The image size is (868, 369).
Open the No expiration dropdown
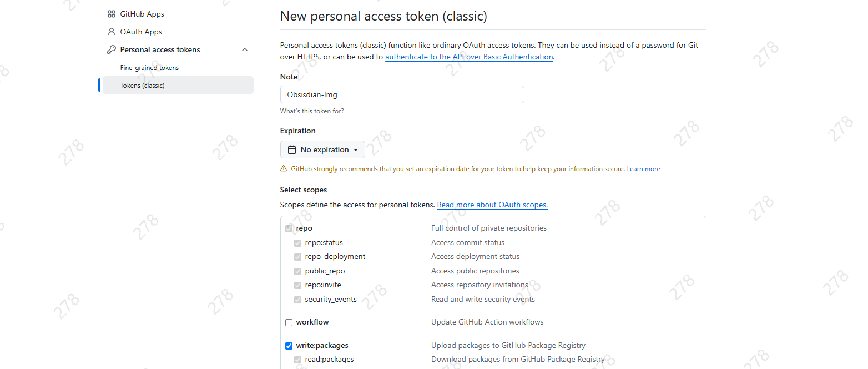click(323, 149)
